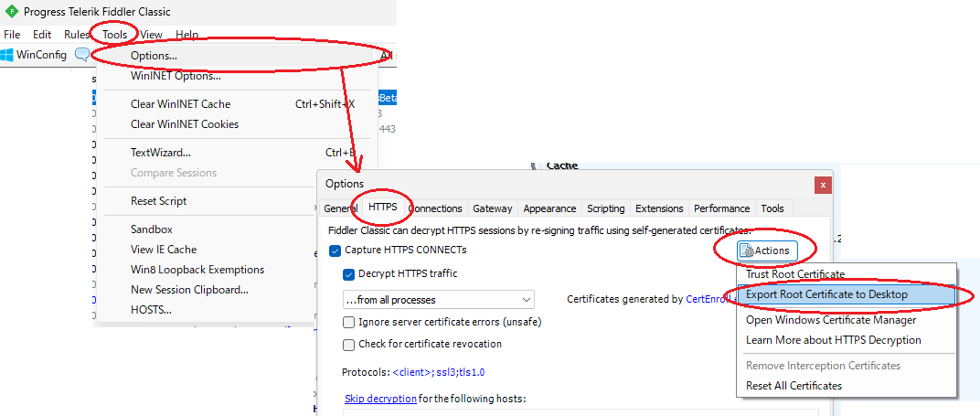
Task: Click the WinConfig Windows logo icon
Action: click(x=7, y=54)
